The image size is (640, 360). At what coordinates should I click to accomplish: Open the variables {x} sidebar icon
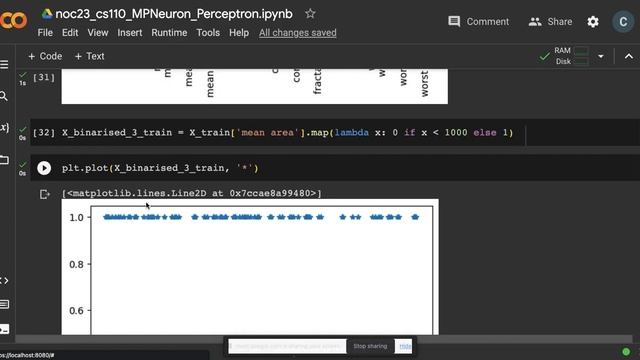4,128
